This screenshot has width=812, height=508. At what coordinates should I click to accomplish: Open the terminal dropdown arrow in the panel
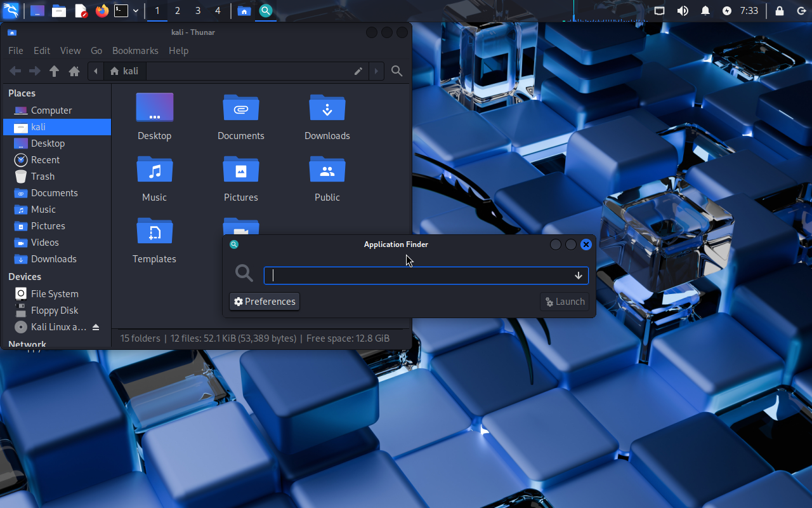pyautogui.click(x=136, y=11)
